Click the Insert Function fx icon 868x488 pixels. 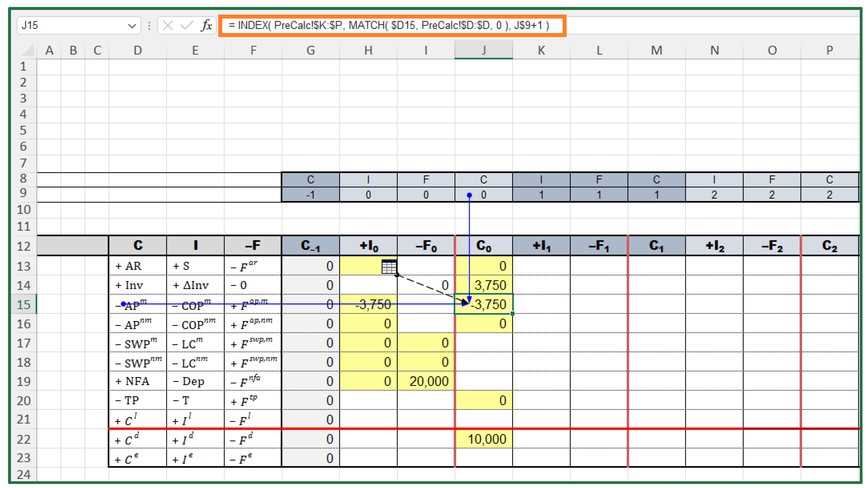(206, 25)
